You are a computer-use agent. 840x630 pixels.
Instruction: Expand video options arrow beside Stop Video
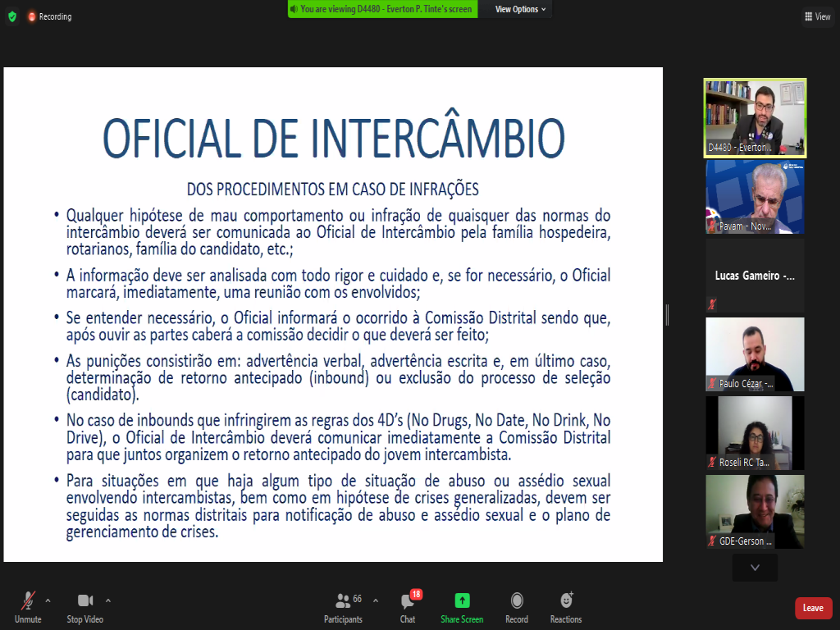108,600
